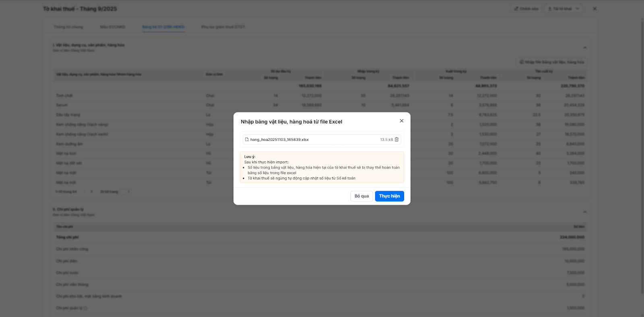This screenshot has width=644, height=317.
Task: Confirm import with Thực hiện button
Action: tap(389, 196)
